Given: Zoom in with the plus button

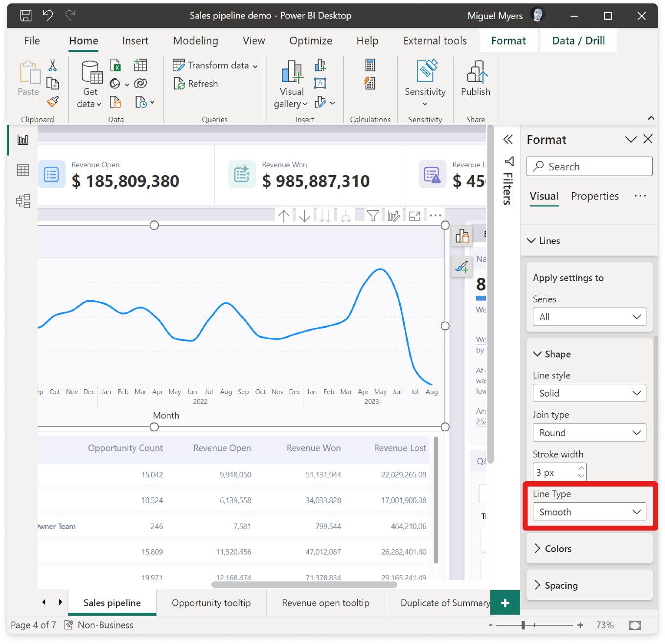Looking at the screenshot, I should pyautogui.click(x=580, y=625).
